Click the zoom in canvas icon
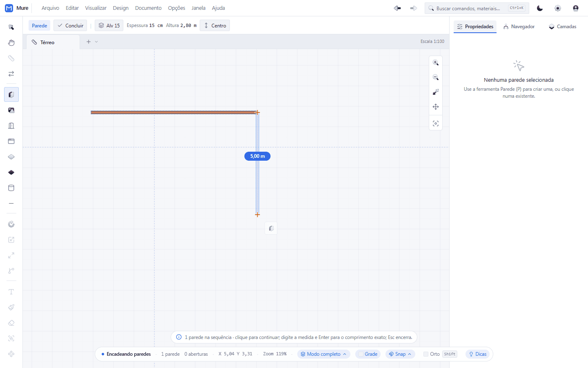Screen dimensions: 588x368 [436, 63]
